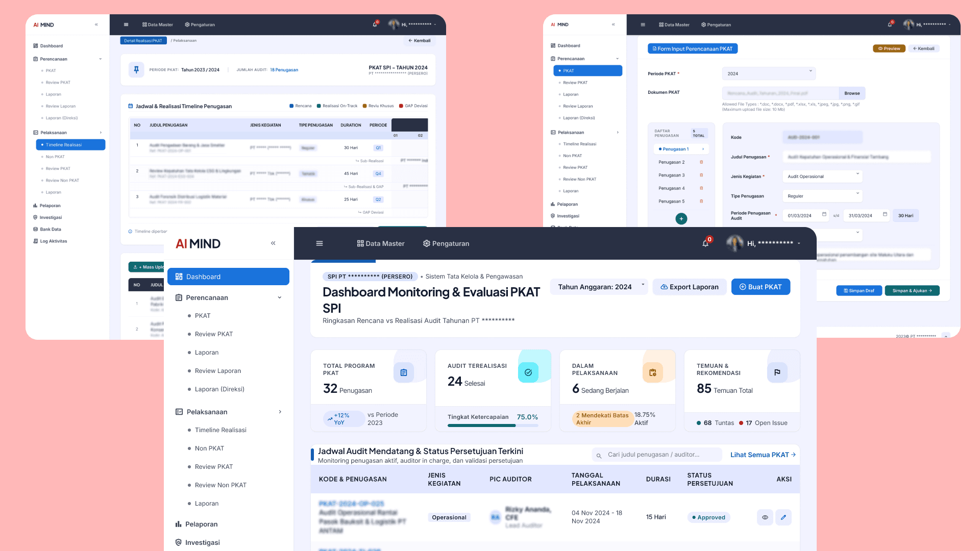This screenshot has height=551, width=980.
Task: Click pin icon on Periode PKAT card
Action: coord(136,70)
